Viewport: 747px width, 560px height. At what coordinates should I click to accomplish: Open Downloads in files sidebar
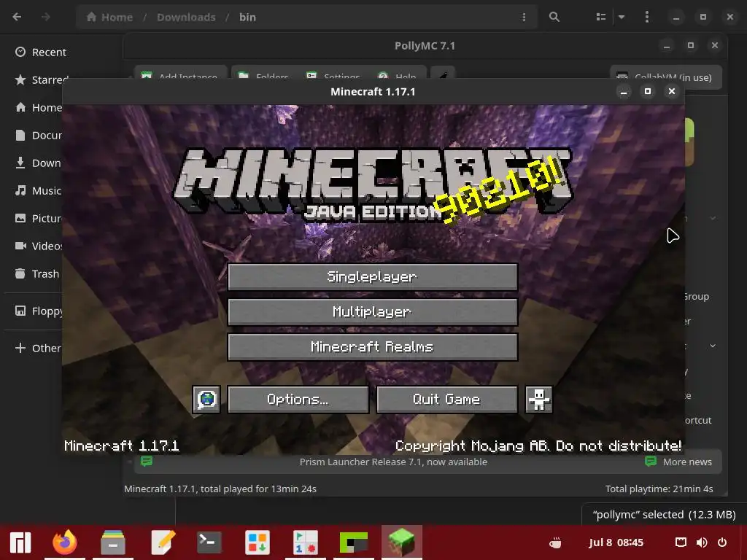pyautogui.click(x=37, y=163)
